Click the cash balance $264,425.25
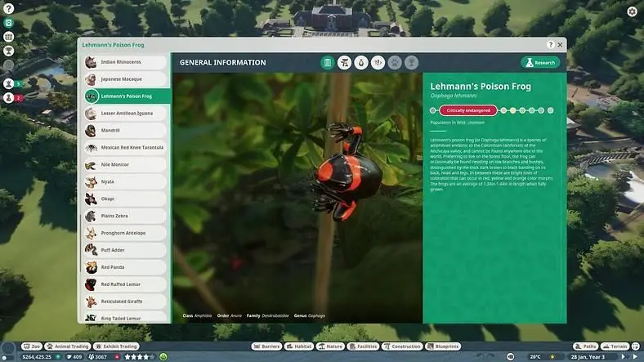The image size is (644, 362). (x=37, y=357)
